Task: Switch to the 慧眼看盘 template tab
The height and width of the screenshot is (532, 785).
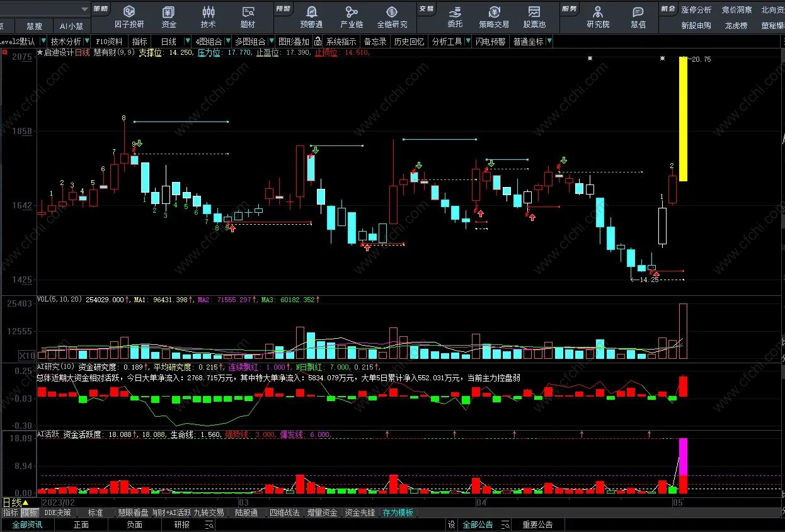Action: point(132,513)
